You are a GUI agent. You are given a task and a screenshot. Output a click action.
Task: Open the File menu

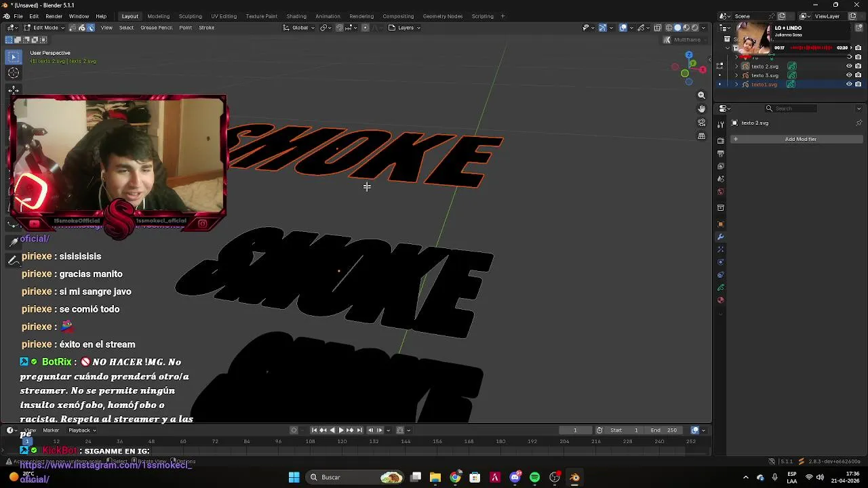(x=18, y=16)
